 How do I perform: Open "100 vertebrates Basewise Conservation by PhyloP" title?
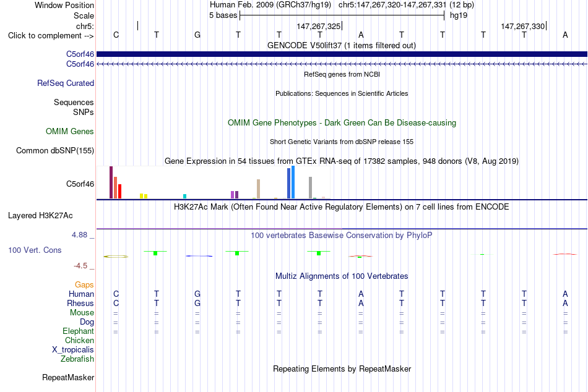pyautogui.click(x=342, y=236)
